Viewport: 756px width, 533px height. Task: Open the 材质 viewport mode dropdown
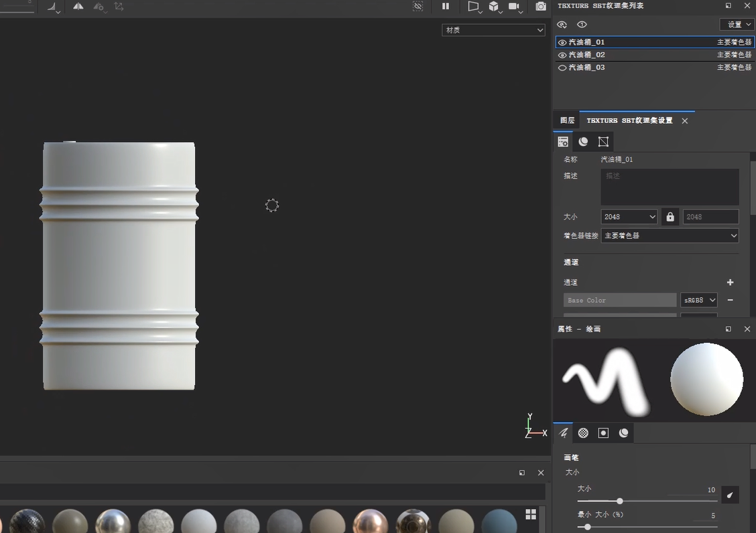(x=493, y=30)
